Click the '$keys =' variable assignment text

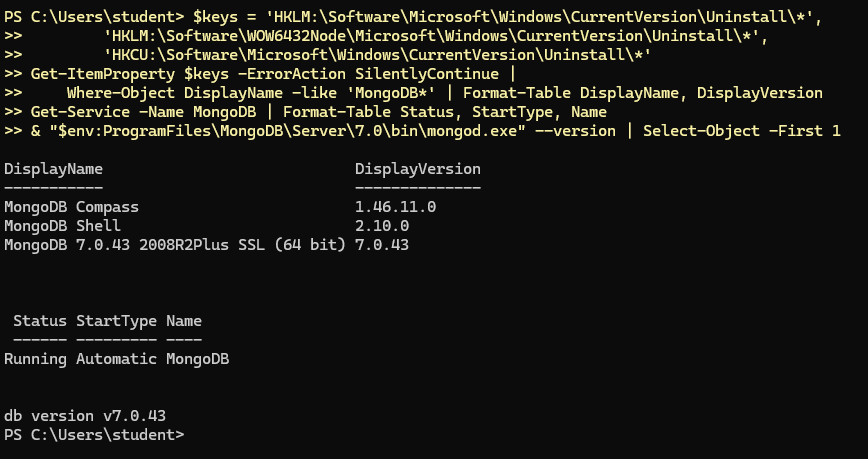pyautogui.click(x=225, y=17)
